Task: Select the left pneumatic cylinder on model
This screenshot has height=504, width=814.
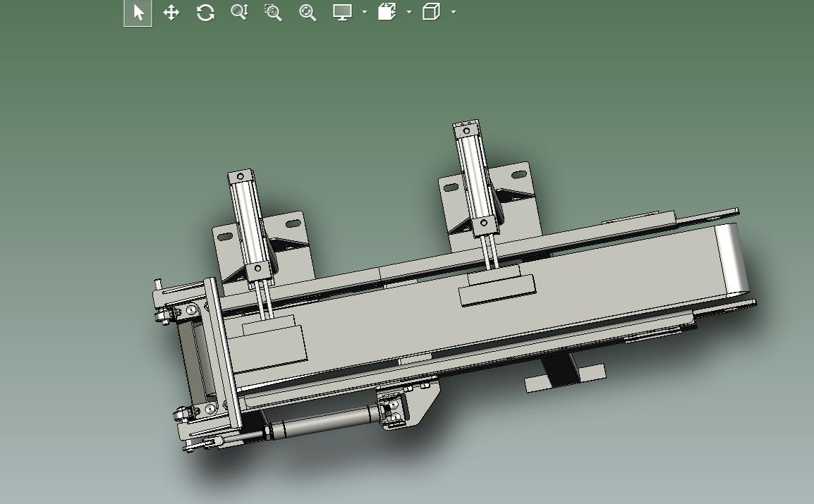Action: 251,226
